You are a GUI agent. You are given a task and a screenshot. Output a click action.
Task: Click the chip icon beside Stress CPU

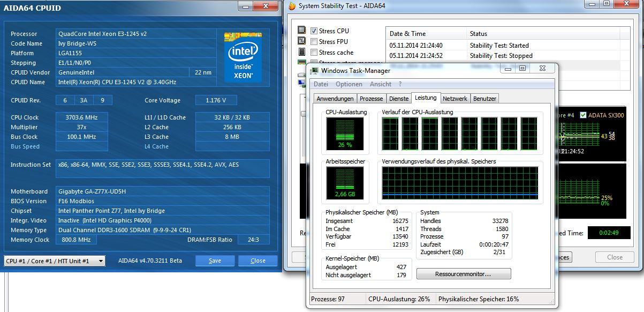point(302,31)
